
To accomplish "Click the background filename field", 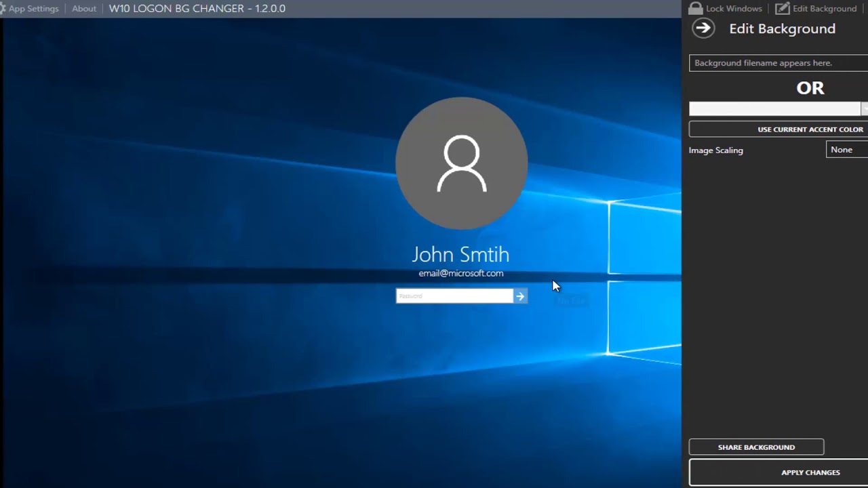I will (778, 62).
